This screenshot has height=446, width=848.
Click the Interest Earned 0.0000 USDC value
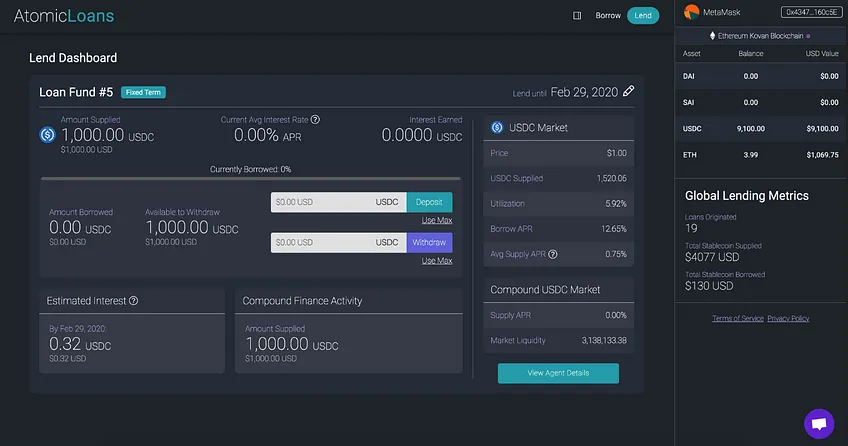422,135
